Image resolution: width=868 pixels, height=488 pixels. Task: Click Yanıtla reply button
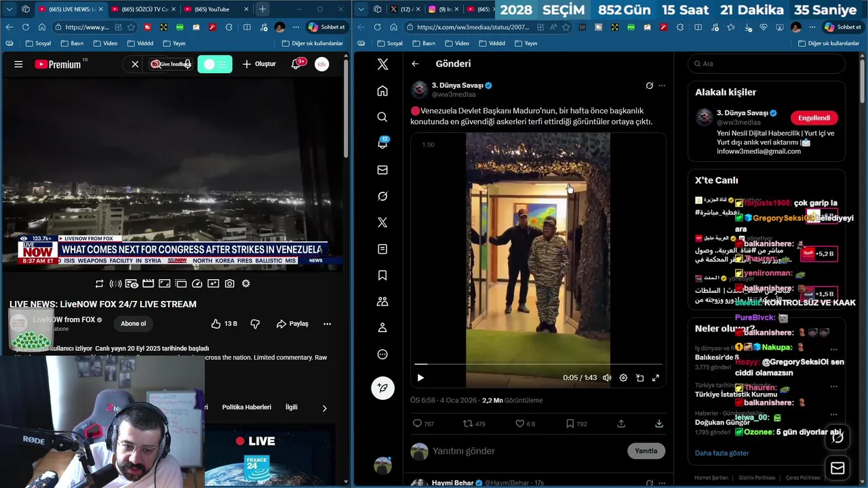646,451
